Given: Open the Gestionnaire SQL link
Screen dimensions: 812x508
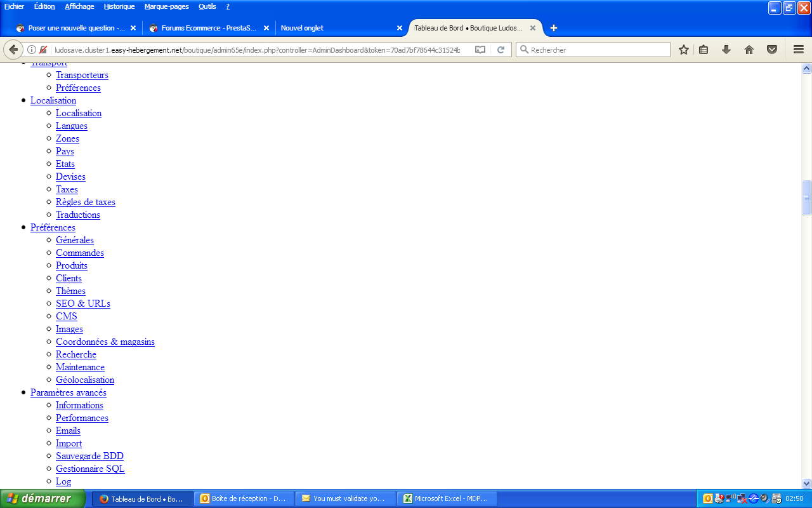Looking at the screenshot, I should [x=90, y=469].
